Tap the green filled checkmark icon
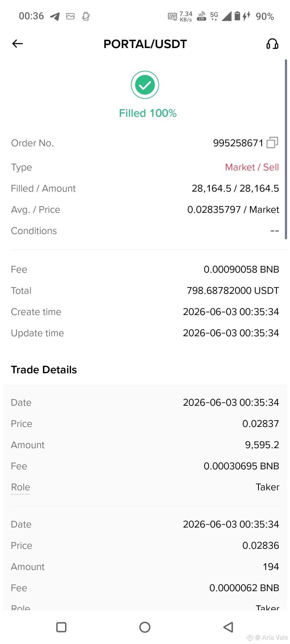Viewport: 290px width, 644px height. [145, 85]
